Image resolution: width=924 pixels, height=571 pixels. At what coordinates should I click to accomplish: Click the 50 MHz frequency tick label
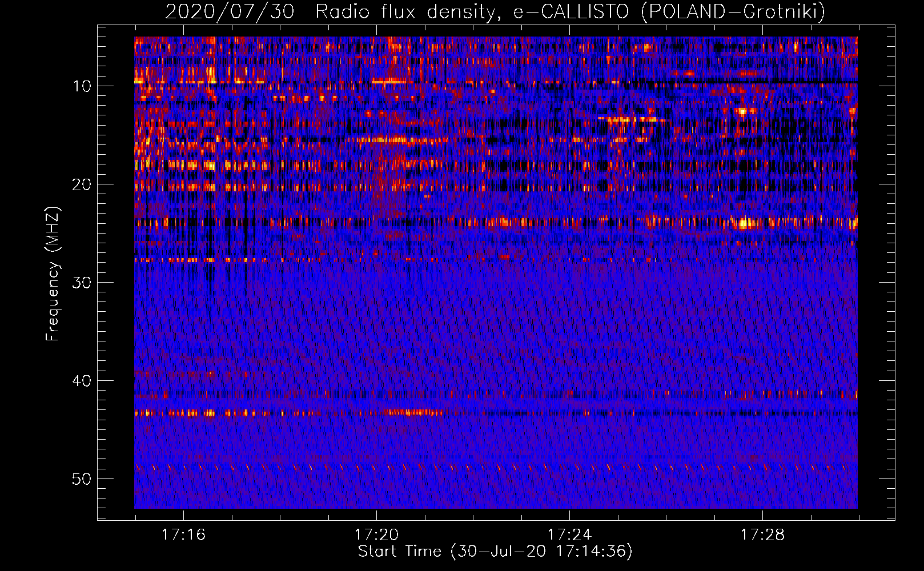coord(82,479)
